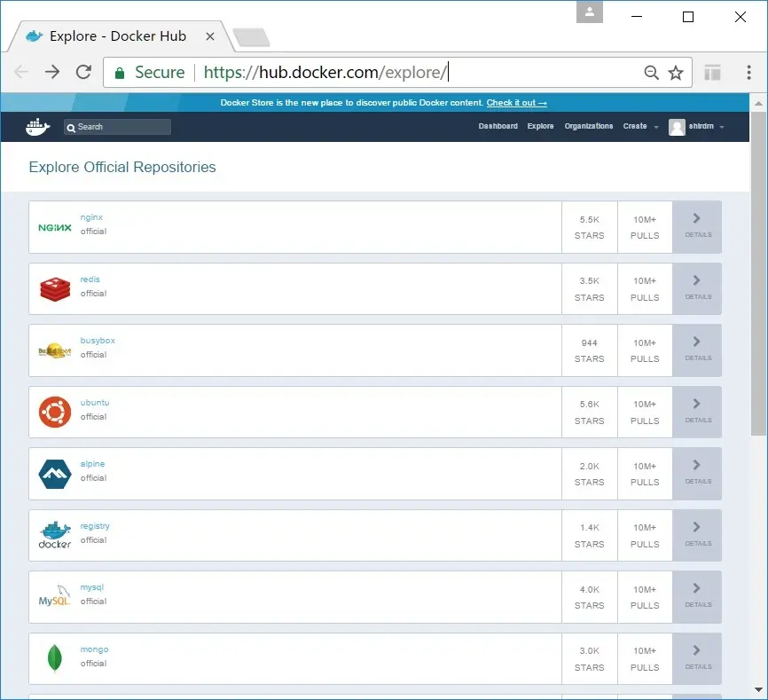The image size is (768, 700).
Task: Click the browser address bar URL
Action: coord(325,73)
